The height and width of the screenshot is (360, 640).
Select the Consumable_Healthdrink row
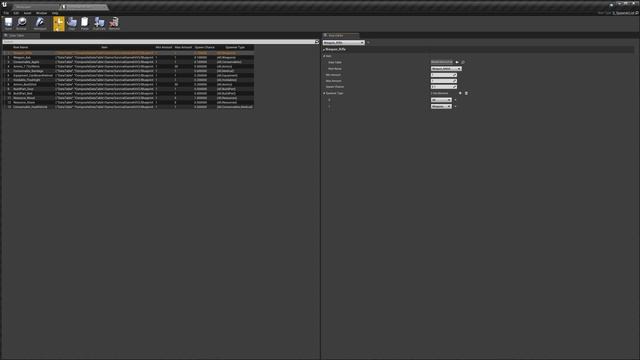(129, 107)
